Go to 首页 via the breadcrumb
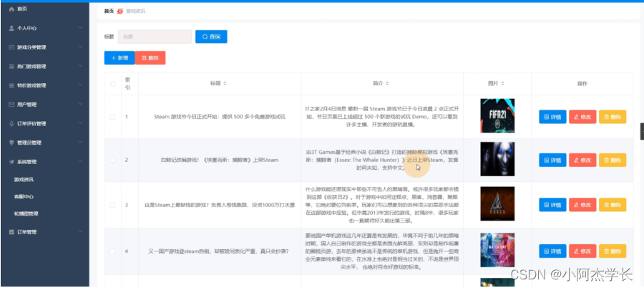The height and width of the screenshot is (288, 644). pos(109,11)
